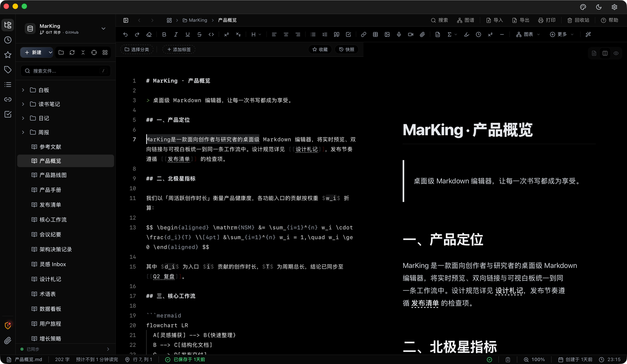This screenshot has height=364, width=627.
Task: Expand the 白板 folder
Action: tap(23, 90)
